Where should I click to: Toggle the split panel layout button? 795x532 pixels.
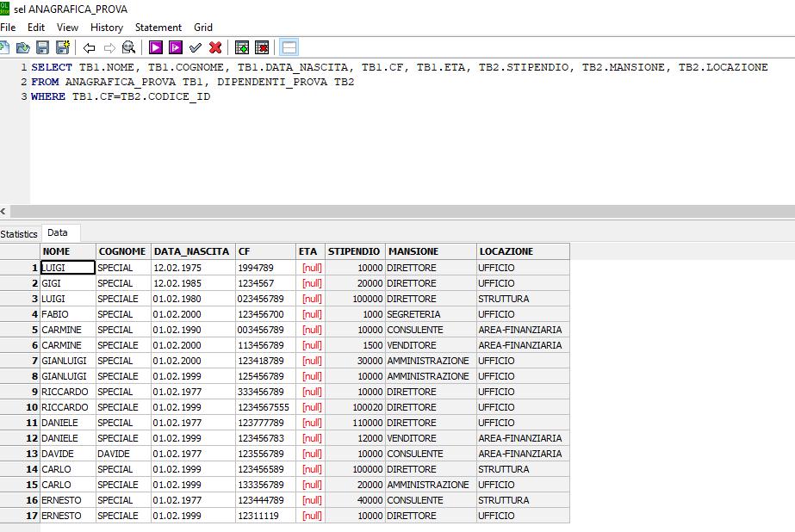(x=289, y=47)
